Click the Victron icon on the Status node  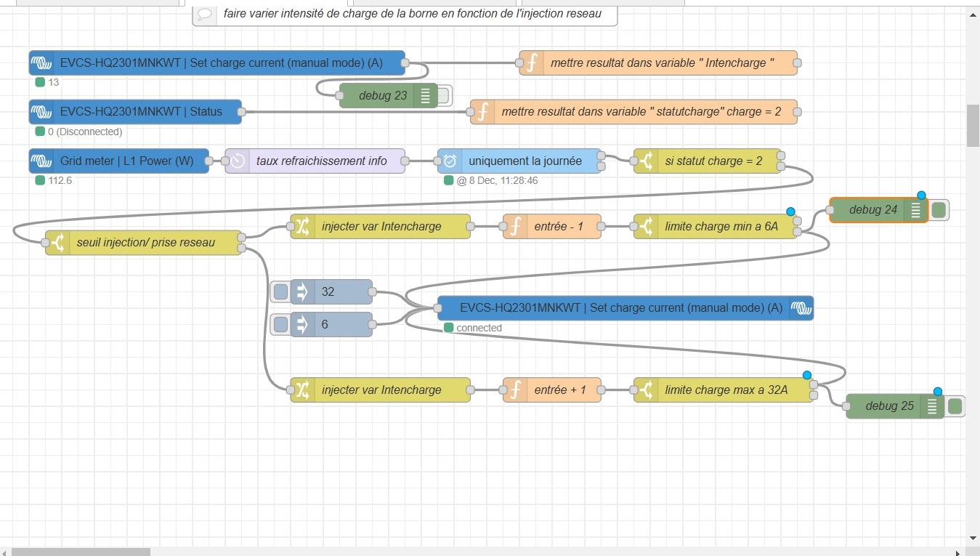(42, 112)
